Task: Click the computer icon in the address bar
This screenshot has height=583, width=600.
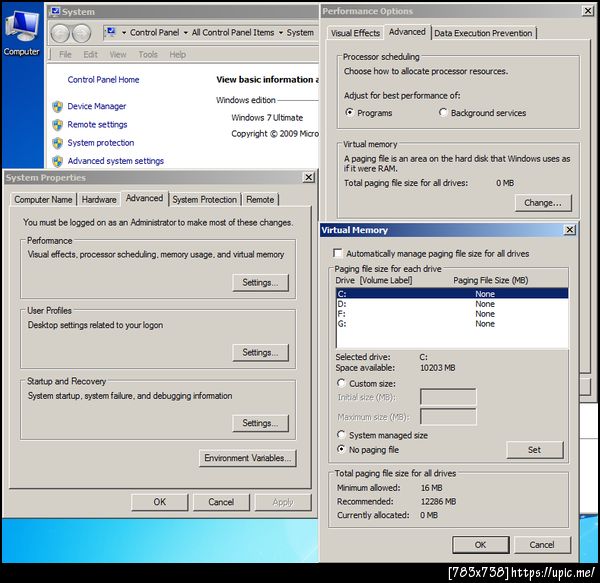Action: coord(111,32)
